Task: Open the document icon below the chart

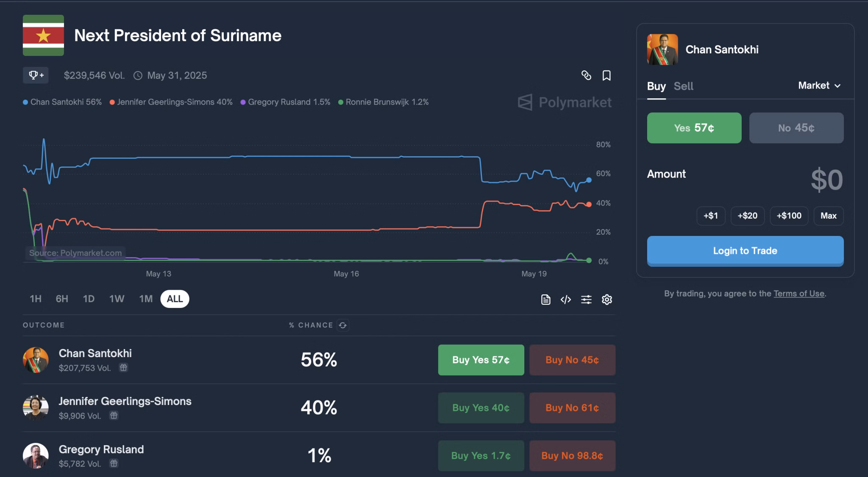Action: [546, 300]
